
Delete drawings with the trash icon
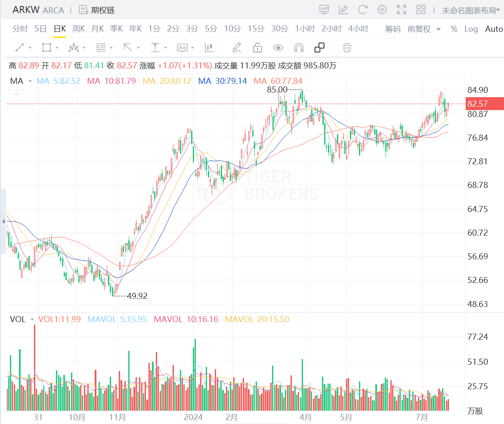[x=347, y=48]
